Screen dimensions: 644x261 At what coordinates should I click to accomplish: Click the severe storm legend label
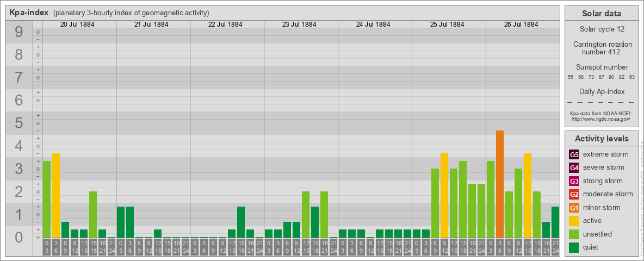[x=604, y=167]
